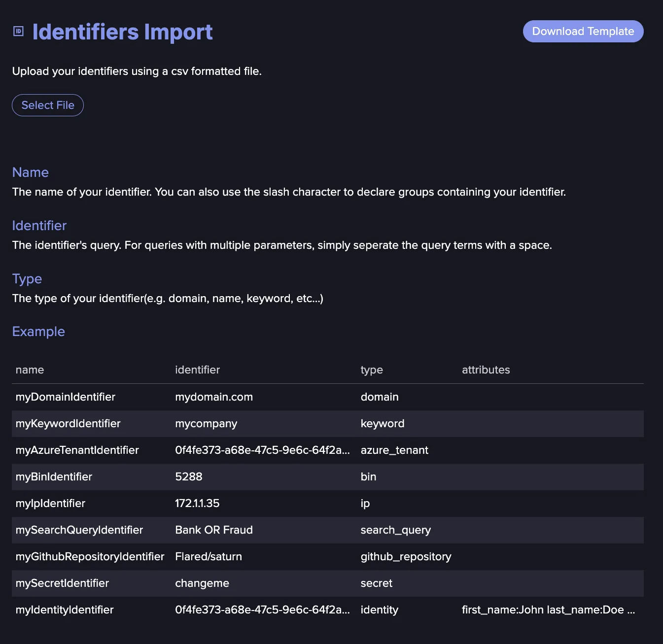The width and height of the screenshot is (663, 644).
Task: Click the identifier column header
Action: coord(197,370)
